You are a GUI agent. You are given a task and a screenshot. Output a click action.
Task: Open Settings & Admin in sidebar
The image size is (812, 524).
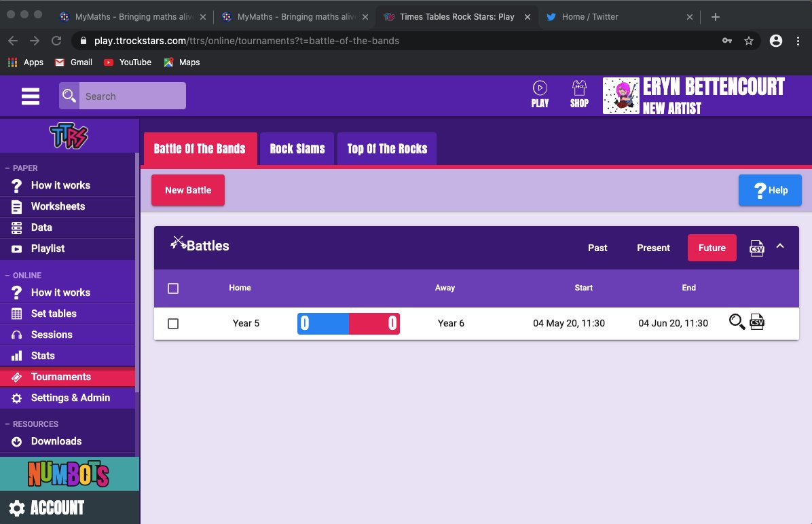(x=67, y=398)
